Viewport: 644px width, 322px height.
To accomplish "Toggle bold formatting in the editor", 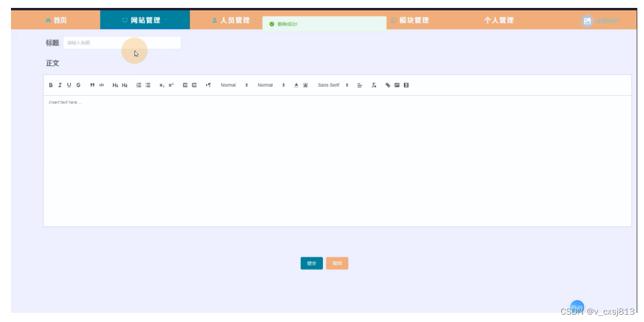I will [x=51, y=85].
